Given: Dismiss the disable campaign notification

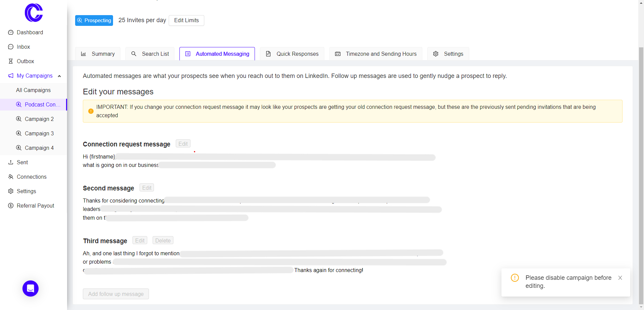Looking at the screenshot, I should [x=620, y=278].
